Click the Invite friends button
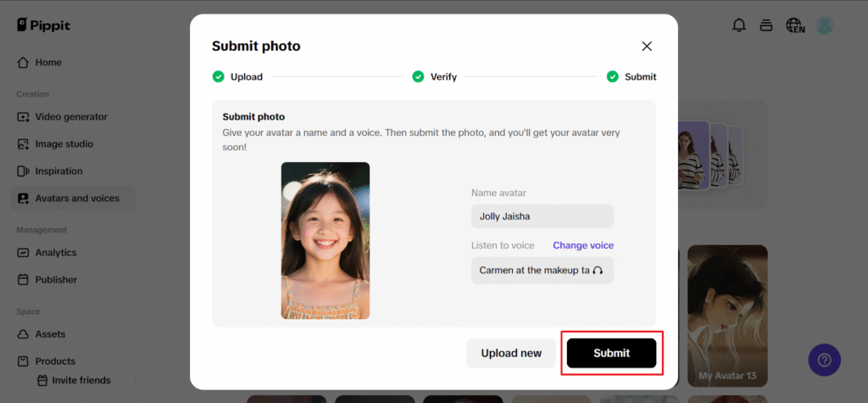This screenshot has width=868, height=403. pyautogui.click(x=73, y=381)
